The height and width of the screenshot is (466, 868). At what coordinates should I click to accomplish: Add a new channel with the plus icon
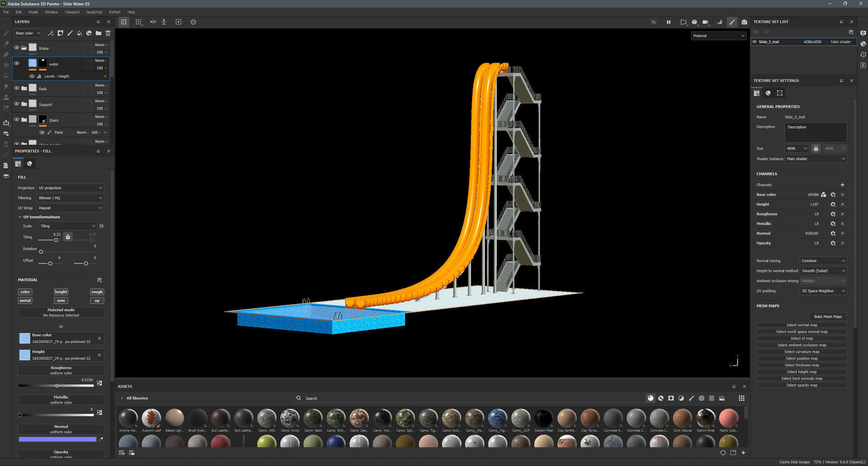coord(842,185)
